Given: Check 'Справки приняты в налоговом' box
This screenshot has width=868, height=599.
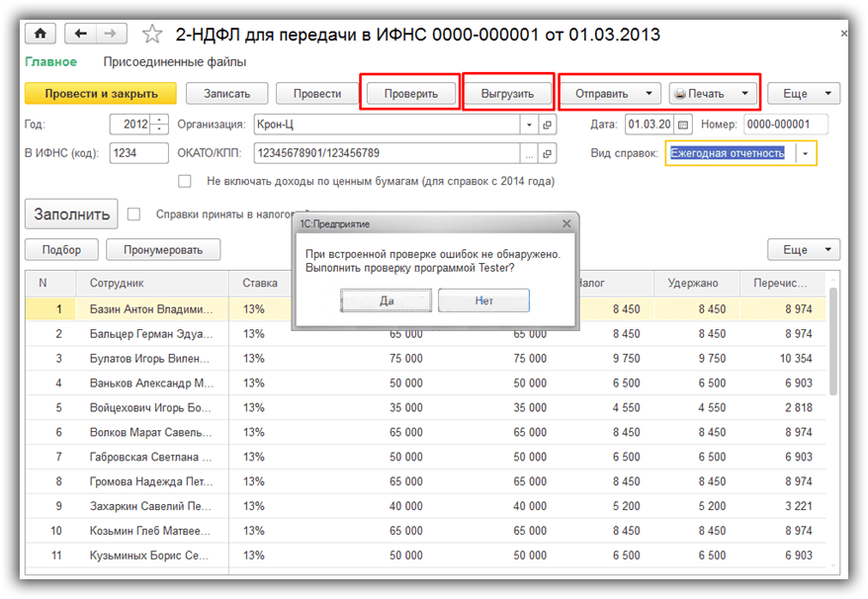Looking at the screenshot, I should 134,214.
